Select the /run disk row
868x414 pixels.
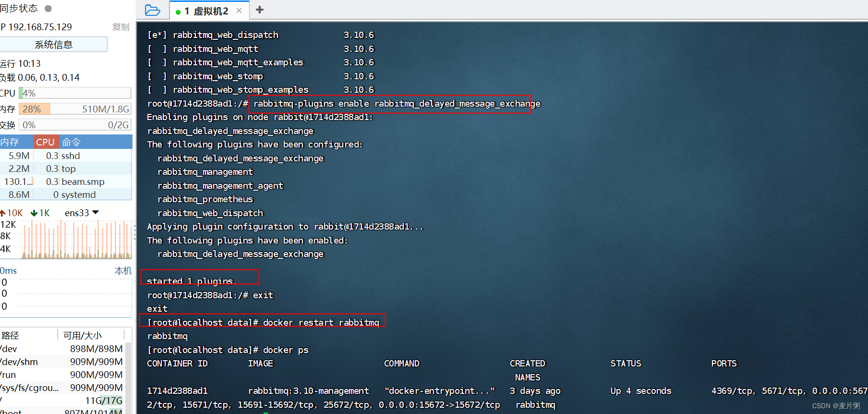coord(62,375)
